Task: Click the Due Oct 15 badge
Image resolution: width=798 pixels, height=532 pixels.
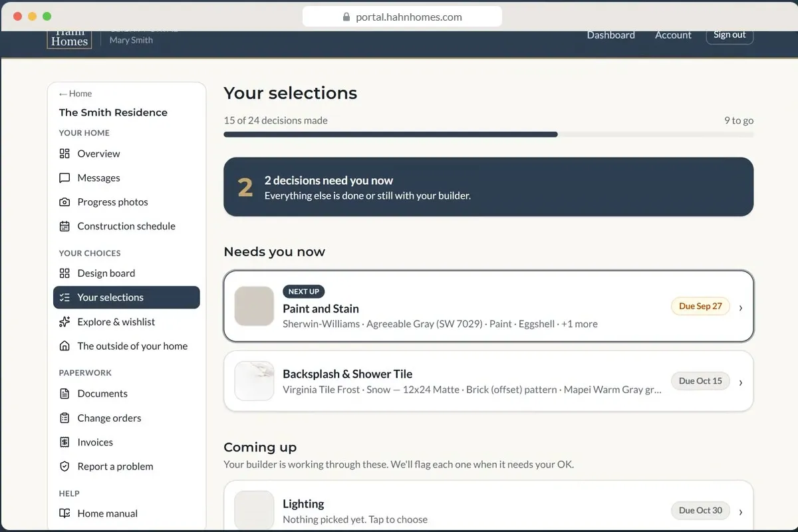Action: [x=700, y=381]
